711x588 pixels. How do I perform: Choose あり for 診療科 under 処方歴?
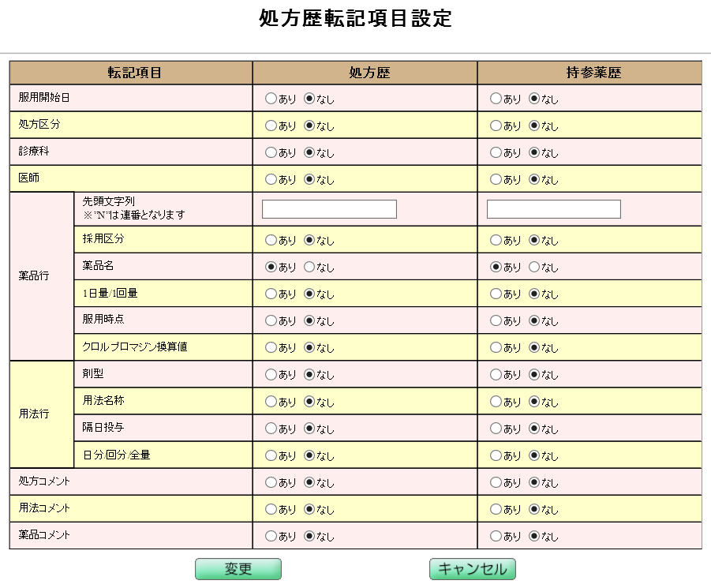coord(271,152)
